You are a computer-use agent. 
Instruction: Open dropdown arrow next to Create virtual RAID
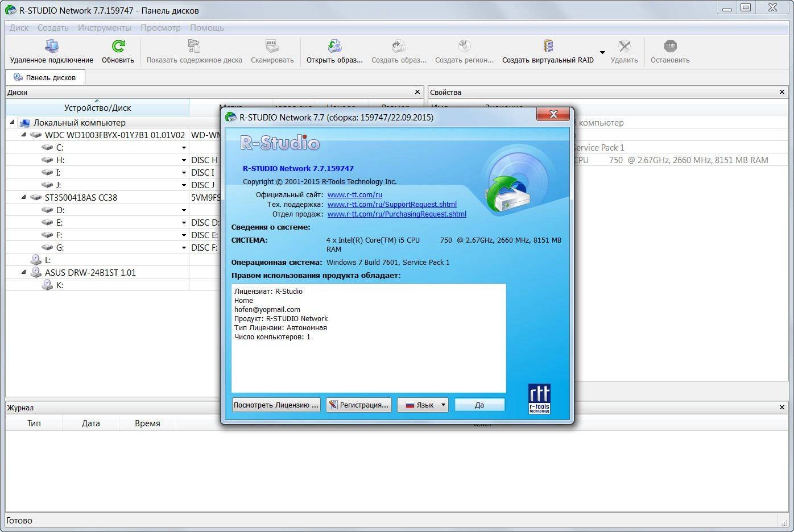[x=602, y=52]
